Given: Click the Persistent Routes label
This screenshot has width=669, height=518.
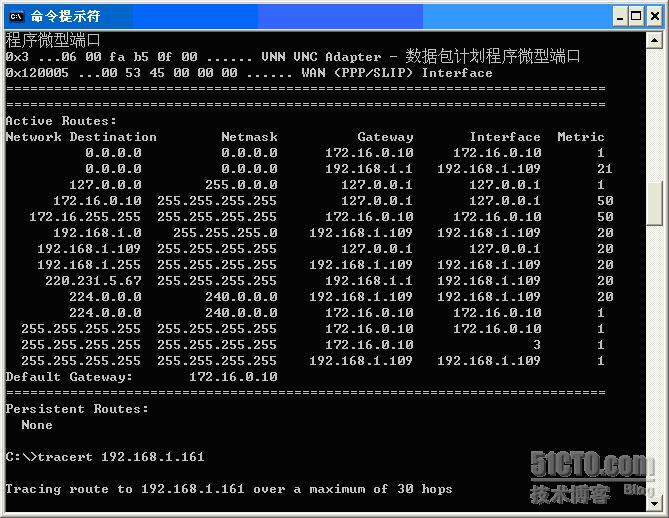Looking at the screenshot, I should pos(77,409).
